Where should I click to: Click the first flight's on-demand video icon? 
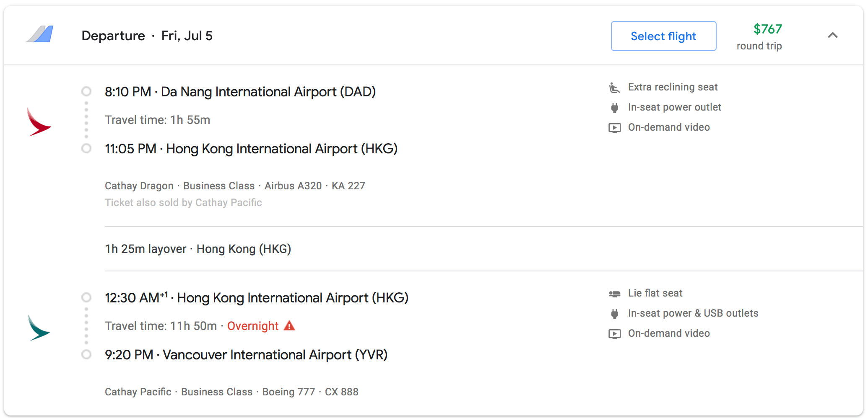pyautogui.click(x=614, y=128)
